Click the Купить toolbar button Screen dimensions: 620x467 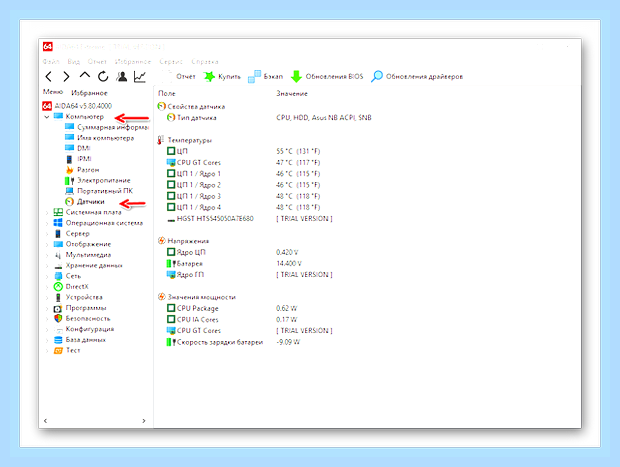click(x=222, y=76)
